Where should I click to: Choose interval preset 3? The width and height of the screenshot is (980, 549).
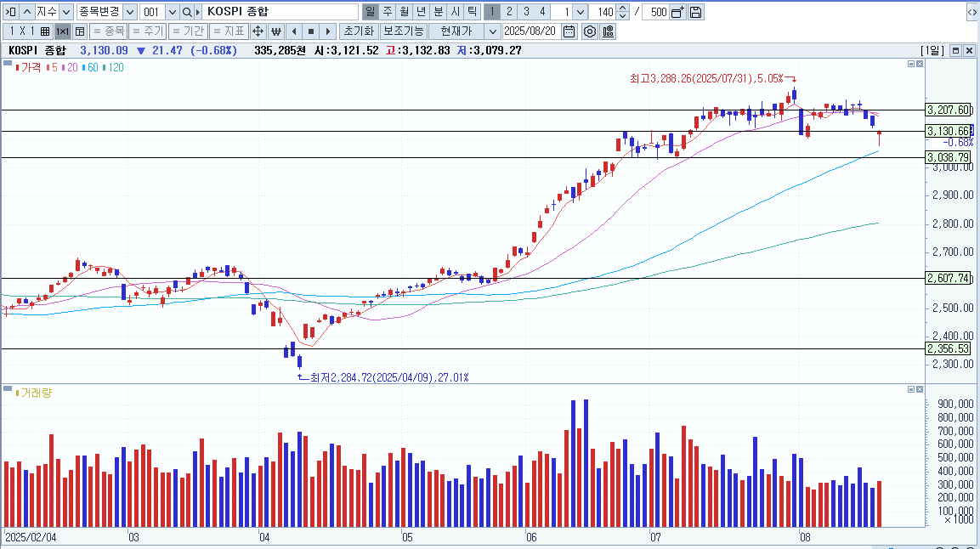(x=526, y=12)
